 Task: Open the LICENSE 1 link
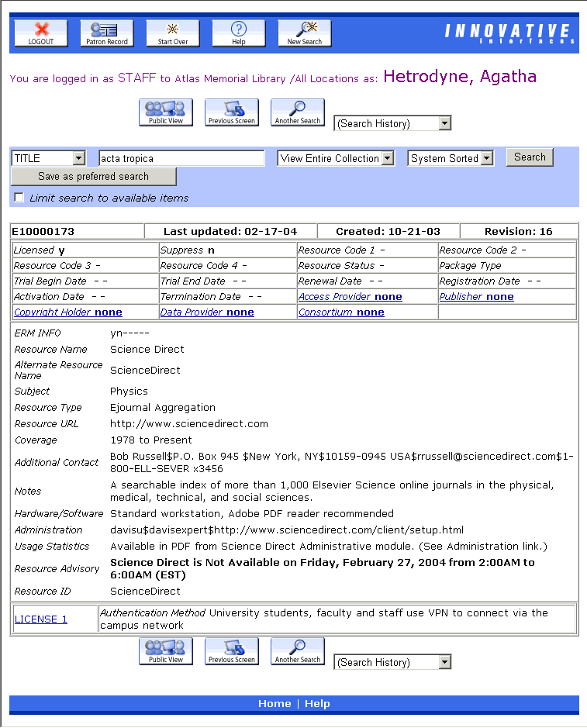click(x=41, y=619)
